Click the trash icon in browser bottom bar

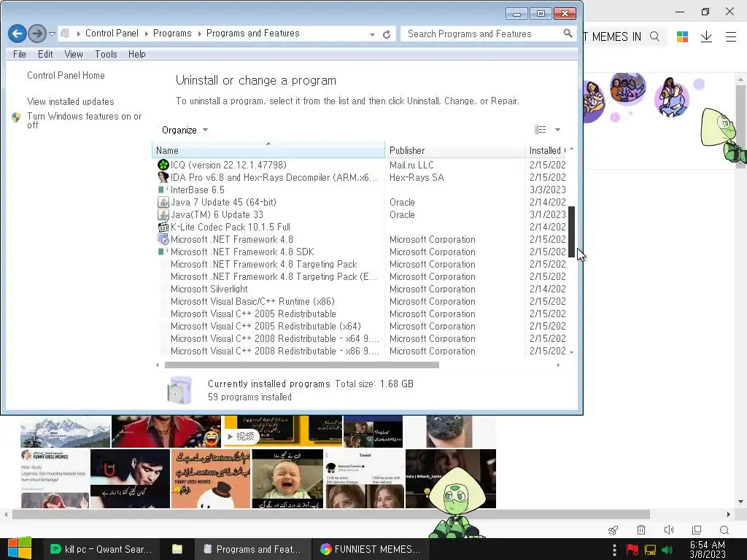pyautogui.click(x=641, y=530)
